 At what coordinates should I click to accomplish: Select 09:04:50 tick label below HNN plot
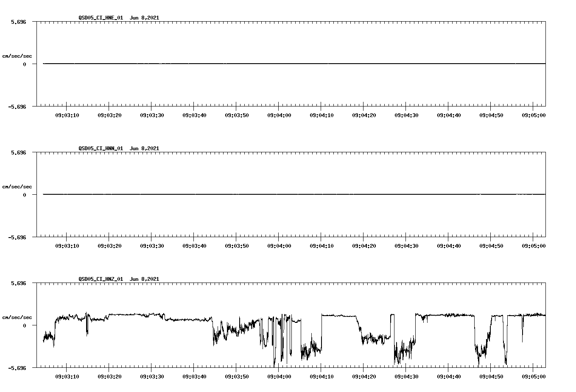[x=491, y=246]
